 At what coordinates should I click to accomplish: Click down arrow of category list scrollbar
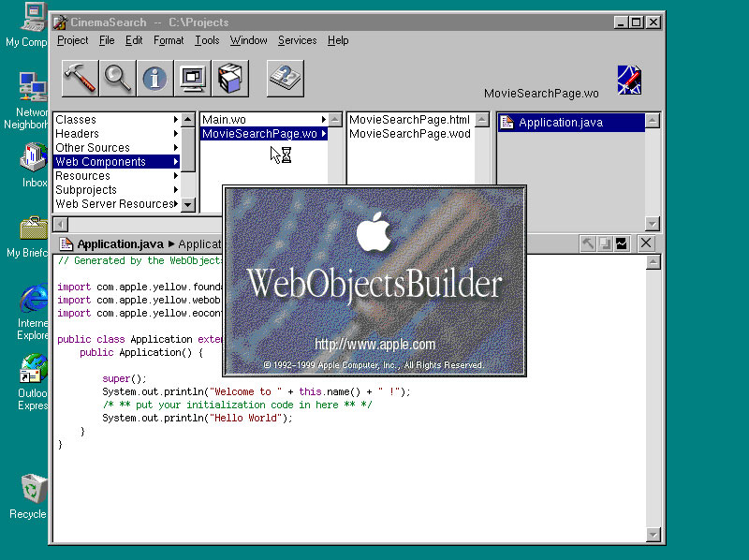tap(187, 204)
